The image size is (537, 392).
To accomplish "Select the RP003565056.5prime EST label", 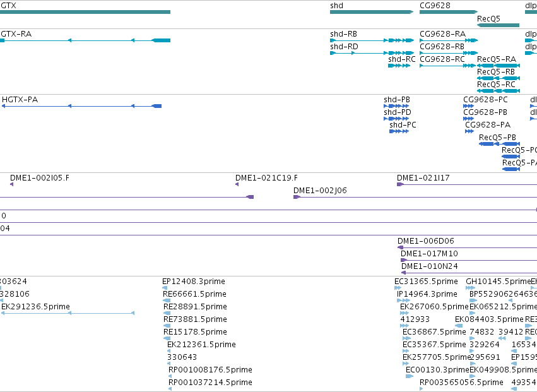I will click(461, 383).
